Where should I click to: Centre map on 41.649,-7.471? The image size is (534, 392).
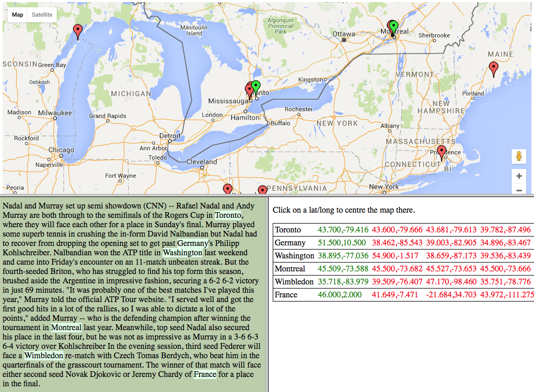click(395, 295)
